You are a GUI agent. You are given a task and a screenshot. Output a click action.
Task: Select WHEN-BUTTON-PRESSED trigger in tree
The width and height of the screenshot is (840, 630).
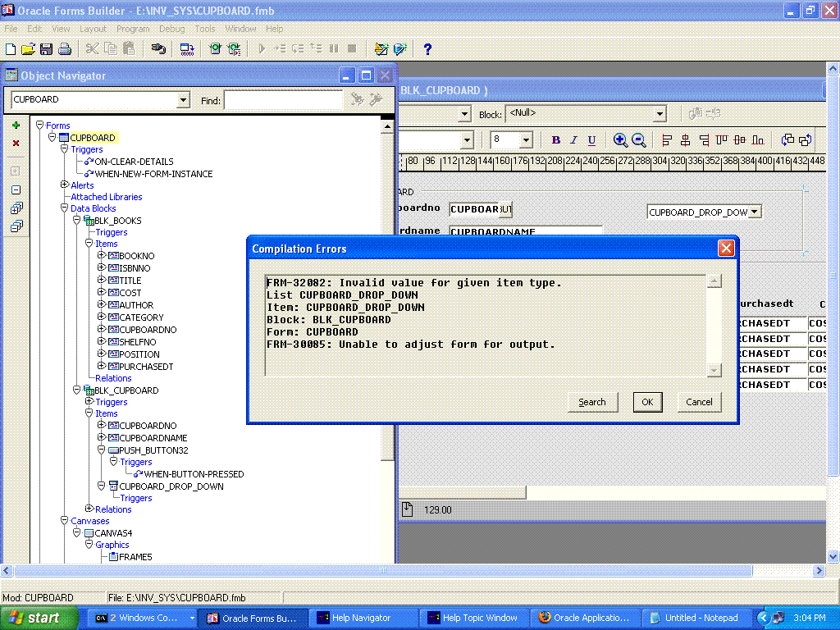pos(194,474)
